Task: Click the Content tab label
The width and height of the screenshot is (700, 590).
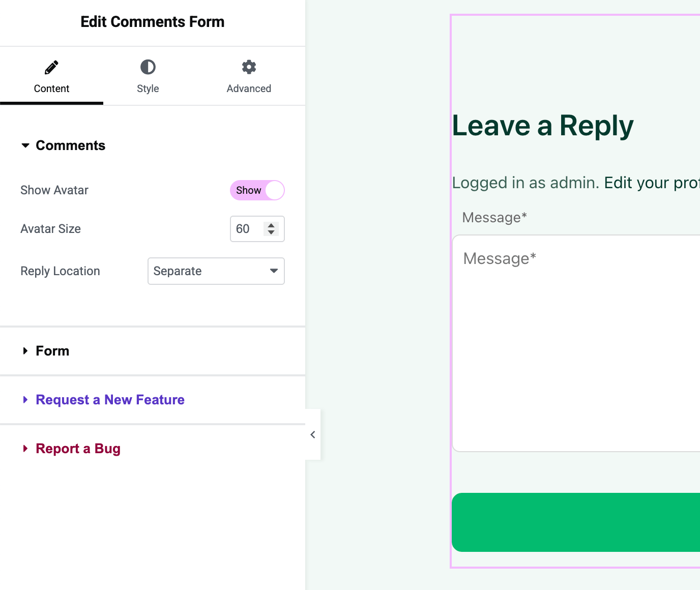Action: [x=51, y=88]
